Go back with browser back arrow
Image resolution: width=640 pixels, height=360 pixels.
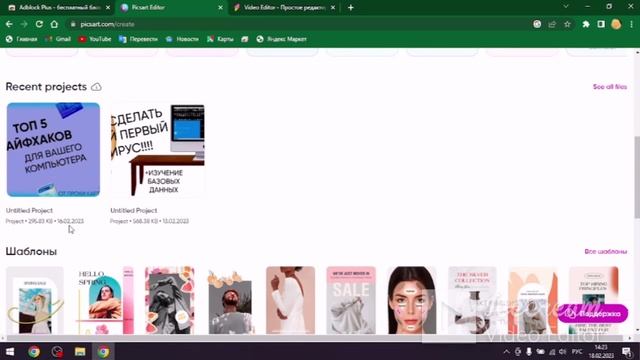[9, 24]
